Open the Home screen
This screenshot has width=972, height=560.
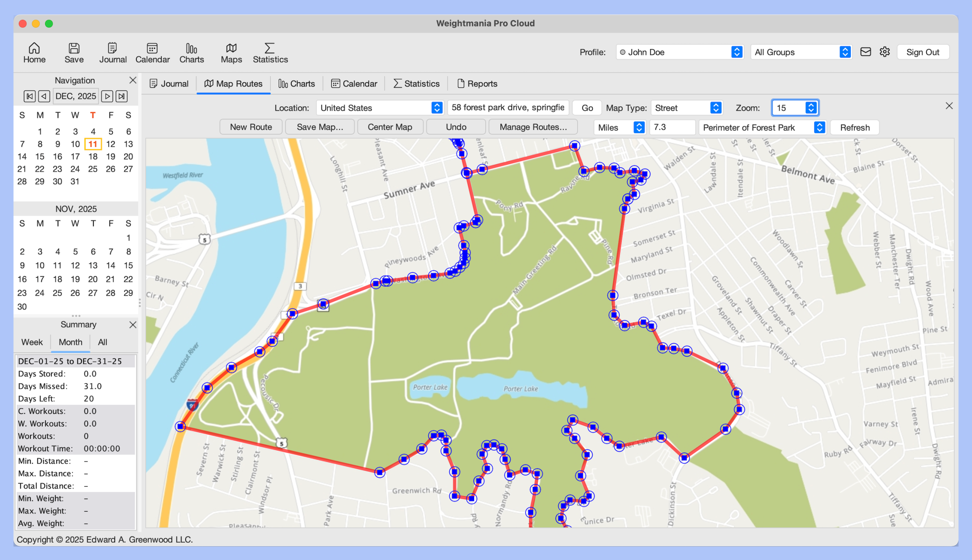tap(34, 53)
